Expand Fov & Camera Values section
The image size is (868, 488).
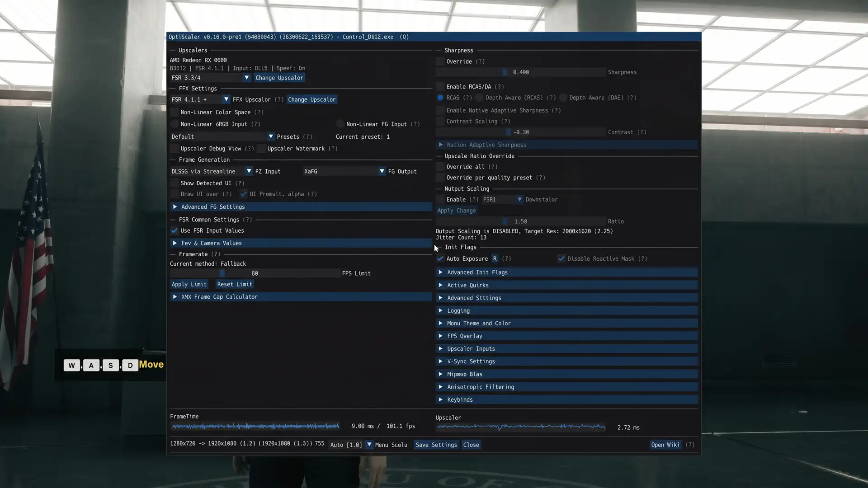pyautogui.click(x=301, y=243)
